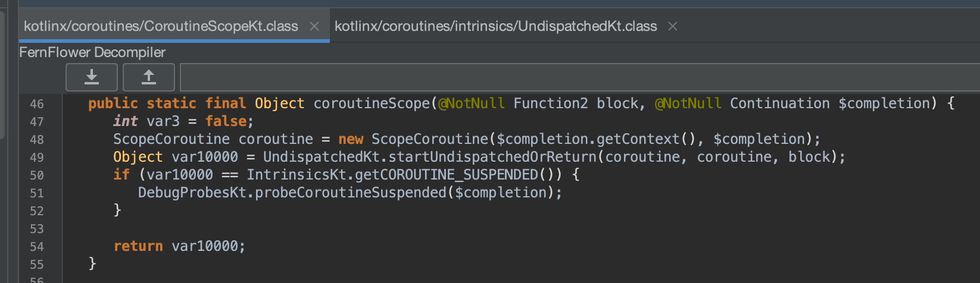Click the coroutineScope method name

click(372, 103)
